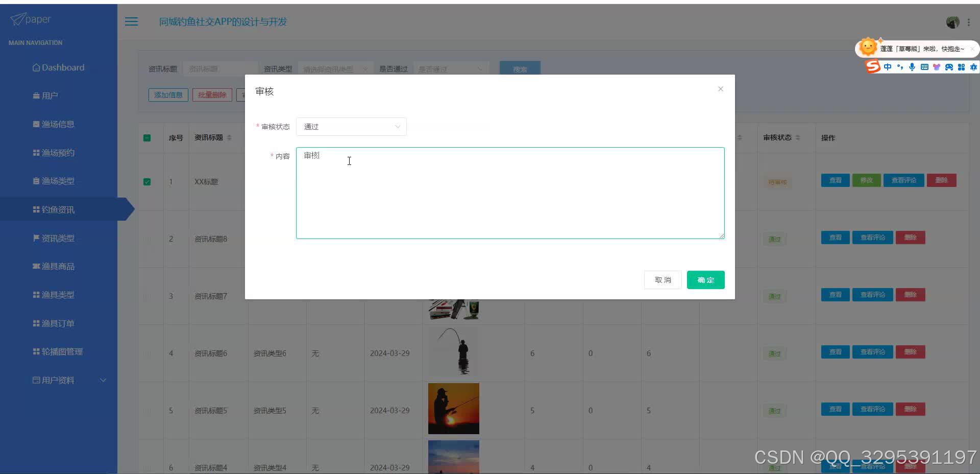This screenshot has height=474, width=980.
Task: Open 渔具订单 in sidebar
Action: tap(54, 323)
